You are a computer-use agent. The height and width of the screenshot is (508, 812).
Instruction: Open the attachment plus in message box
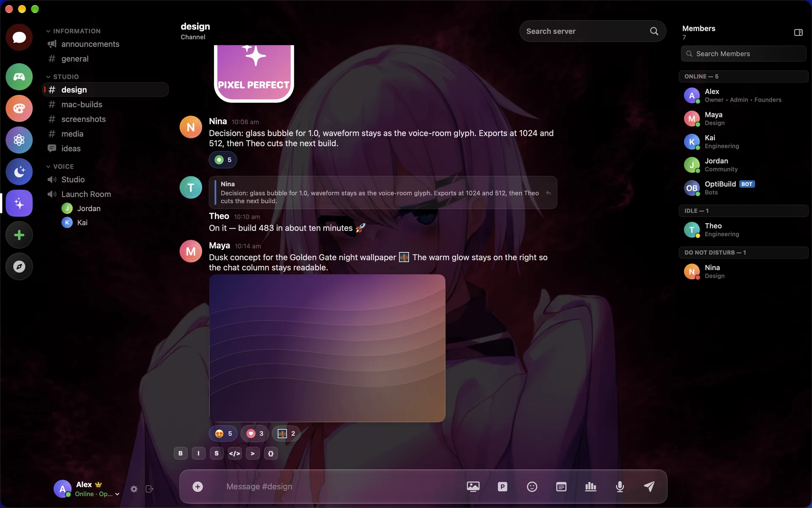198,487
